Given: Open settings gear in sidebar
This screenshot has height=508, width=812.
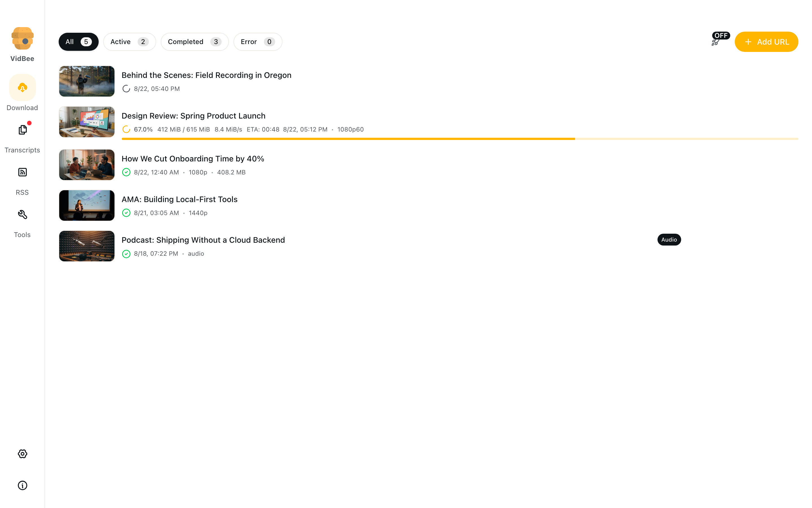Looking at the screenshot, I should (23, 454).
